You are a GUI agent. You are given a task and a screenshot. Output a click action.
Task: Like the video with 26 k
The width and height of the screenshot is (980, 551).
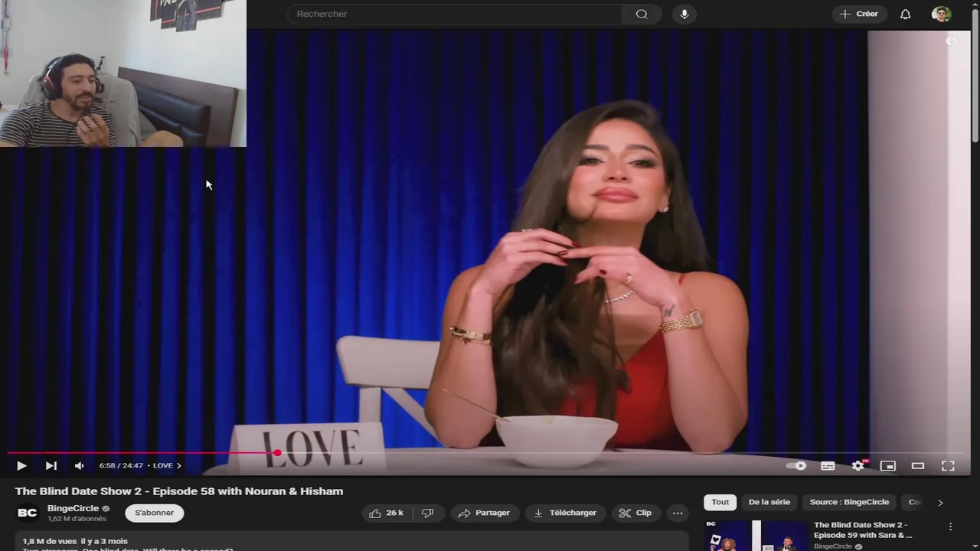click(386, 513)
